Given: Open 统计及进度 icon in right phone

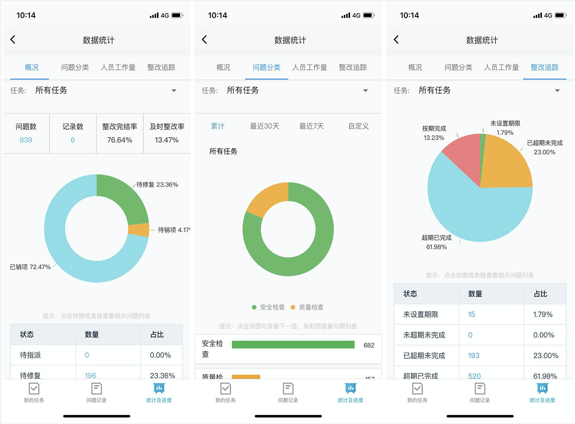Looking at the screenshot, I should pos(542,392).
